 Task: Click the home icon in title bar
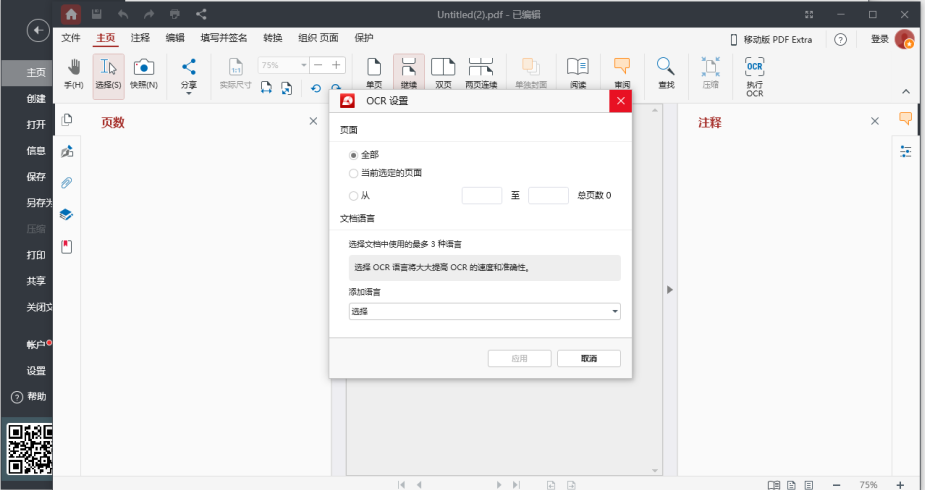click(71, 14)
